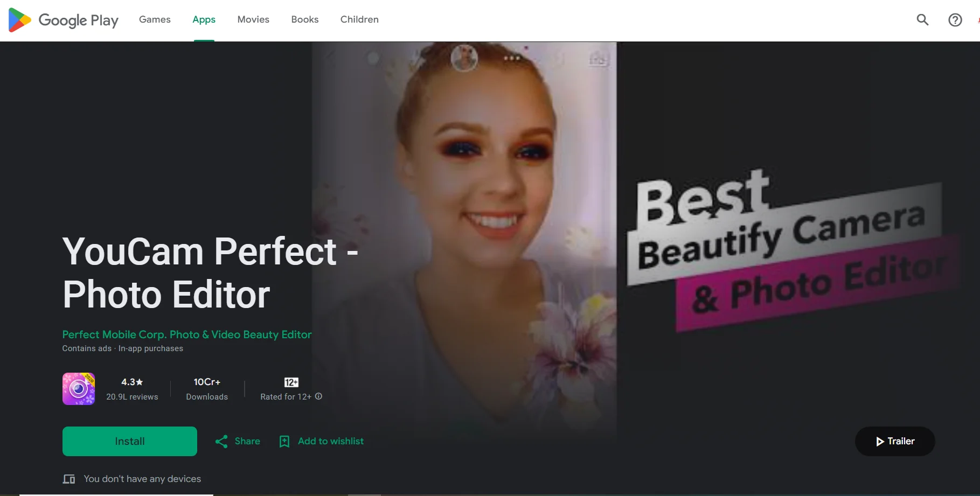This screenshot has width=980, height=496.
Task: Click the YouCam Perfect - Photo Editor title
Action: coord(210,273)
